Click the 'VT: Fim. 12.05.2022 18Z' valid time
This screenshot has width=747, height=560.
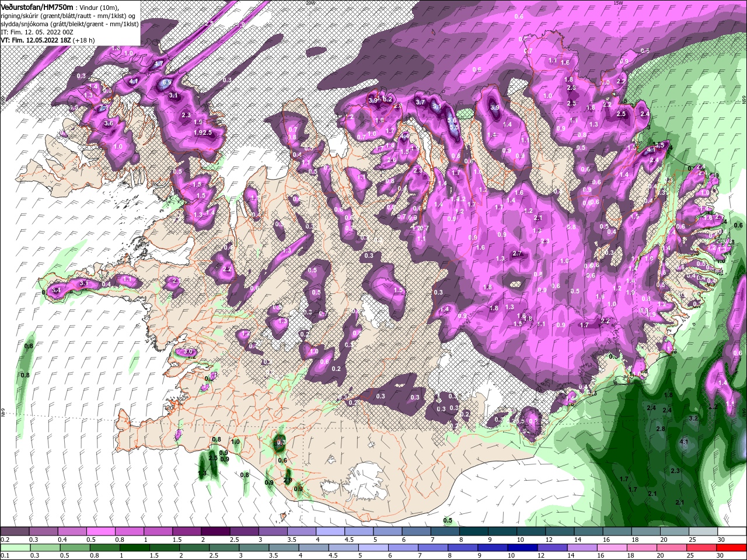[36, 40]
